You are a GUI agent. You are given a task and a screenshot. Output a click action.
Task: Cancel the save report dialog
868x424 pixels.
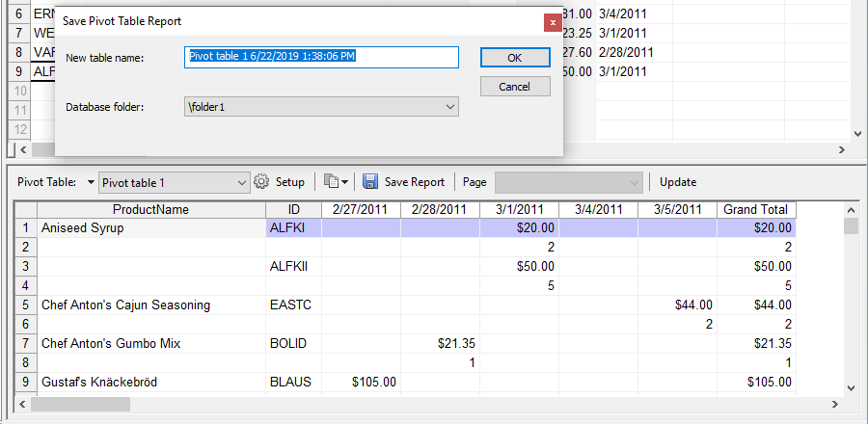pos(515,87)
